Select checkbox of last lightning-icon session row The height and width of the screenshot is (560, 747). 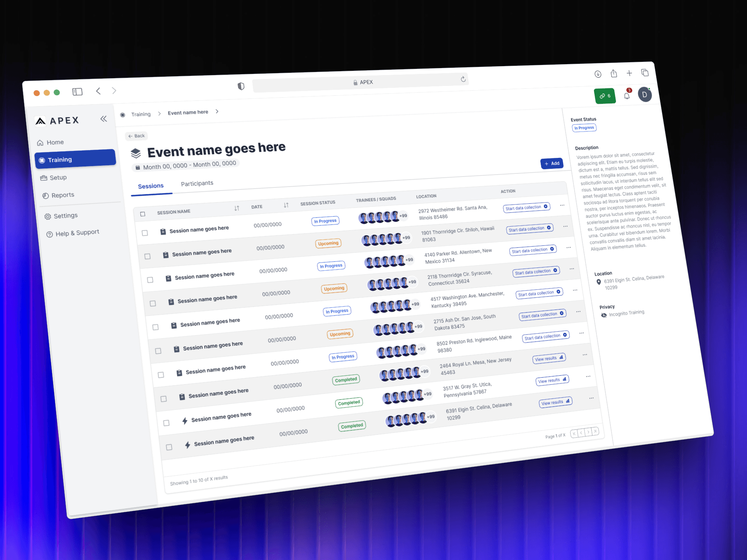pyautogui.click(x=169, y=447)
